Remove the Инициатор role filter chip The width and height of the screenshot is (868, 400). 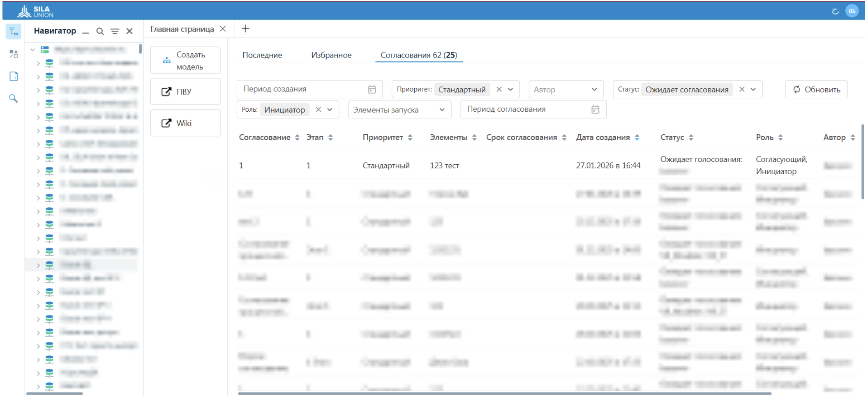319,109
